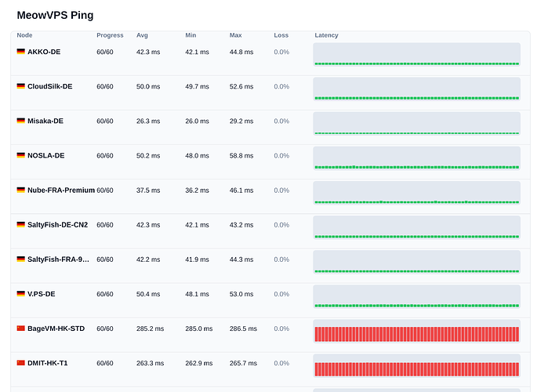
Task: Click DMIT-HK-T1 avg value 263.3 ms
Action: [150, 363]
